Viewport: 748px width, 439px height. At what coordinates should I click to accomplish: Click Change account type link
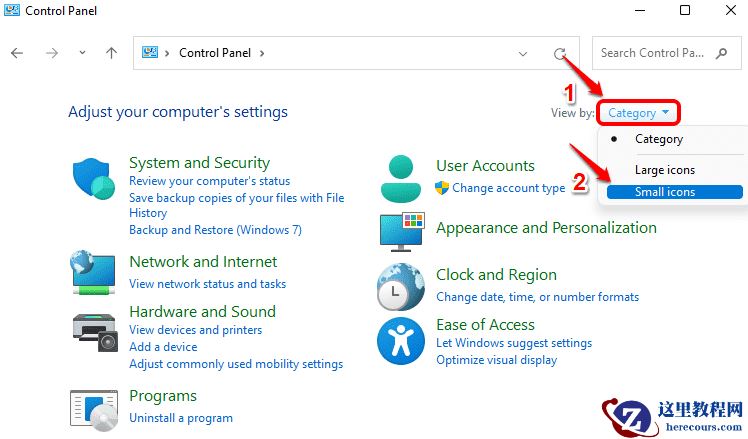pyautogui.click(x=508, y=188)
